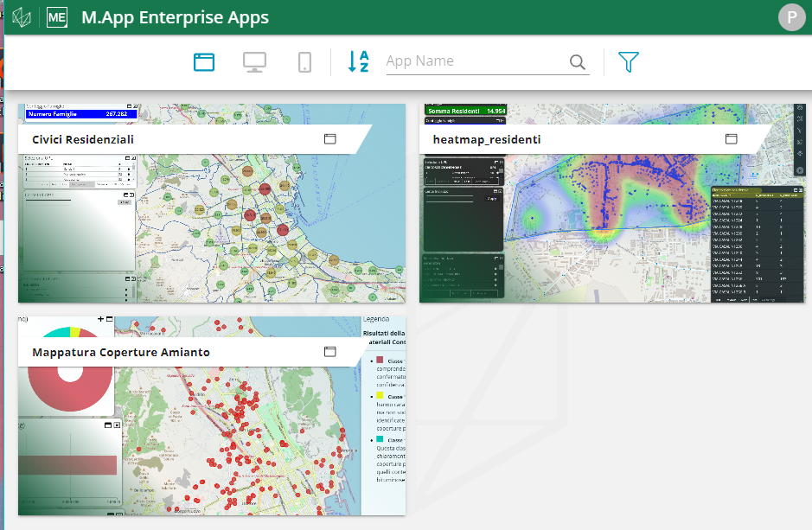Open the heatmap_residenti app
Screen dimensions: 812x530
coord(612,203)
